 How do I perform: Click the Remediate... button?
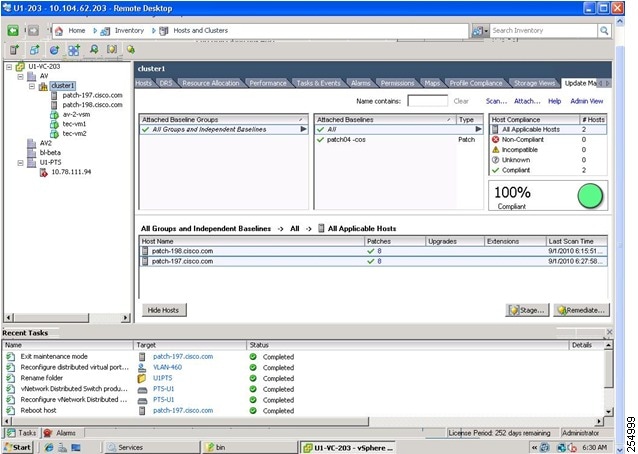[581, 310]
